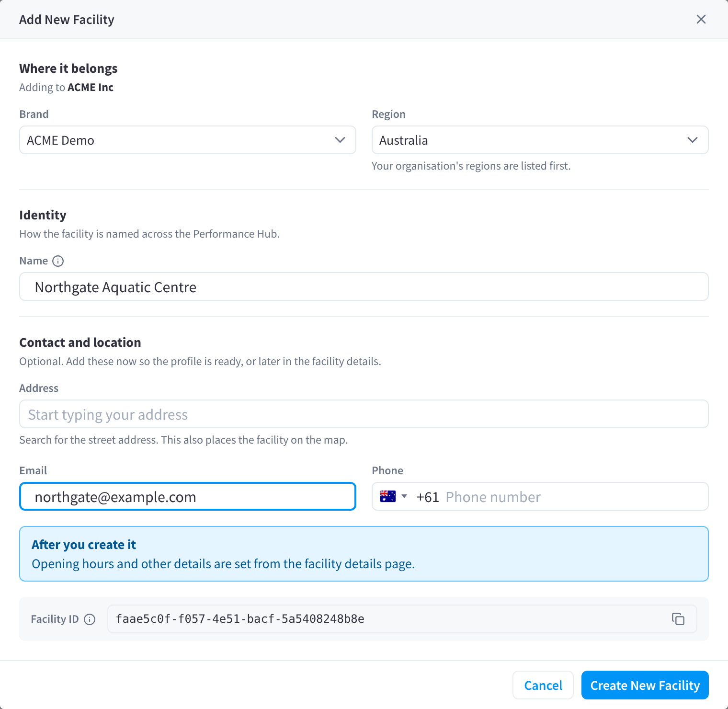Click the 'Address' field label
The width and height of the screenshot is (728, 709).
pyautogui.click(x=39, y=388)
